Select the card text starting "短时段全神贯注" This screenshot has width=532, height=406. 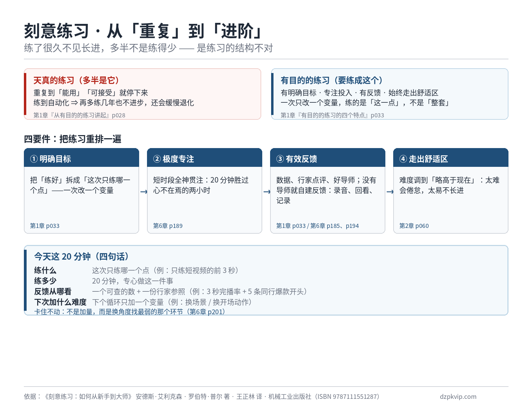(x=201, y=185)
